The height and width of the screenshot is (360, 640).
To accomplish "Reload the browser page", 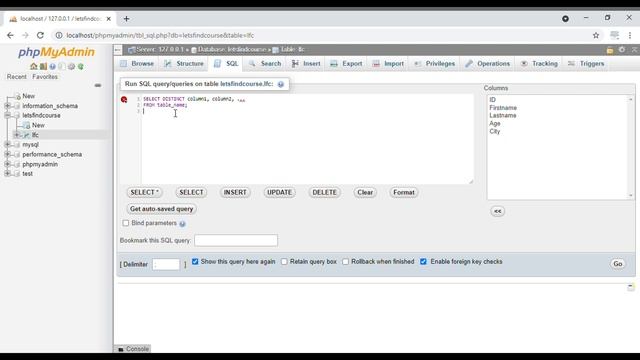I will coord(40,36).
